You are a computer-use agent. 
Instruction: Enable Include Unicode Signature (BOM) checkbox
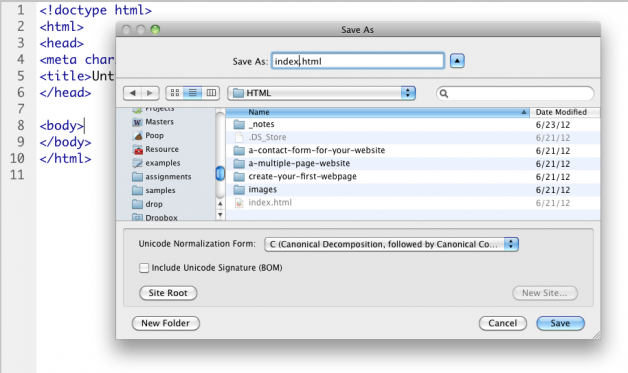144,268
